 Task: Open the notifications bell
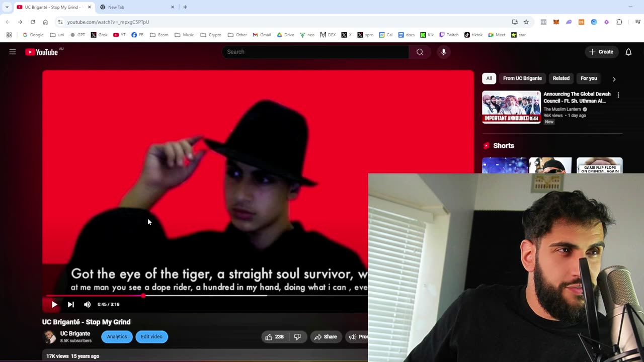coord(628,52)
